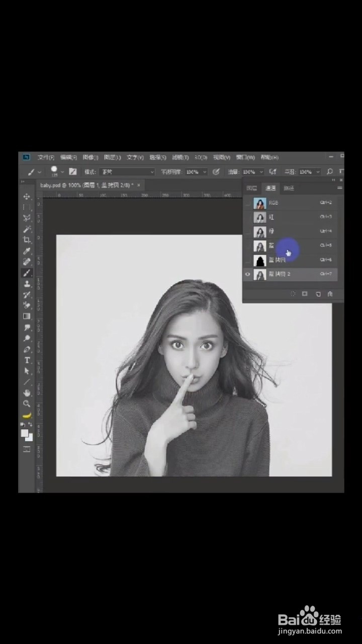Viewport: 362px width, 644px height.
Task: Switch to the 路径 (Paths) tab
Action: click(289, 188)
